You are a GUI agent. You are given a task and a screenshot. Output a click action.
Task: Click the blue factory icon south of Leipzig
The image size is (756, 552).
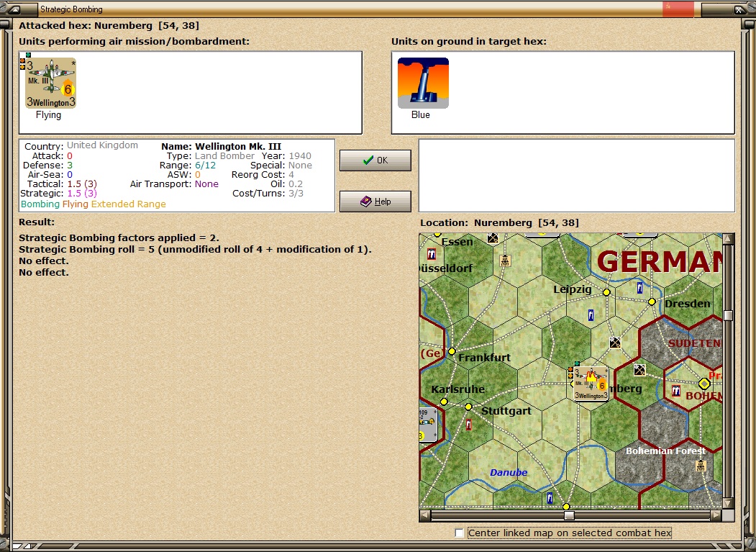(591, 315)
